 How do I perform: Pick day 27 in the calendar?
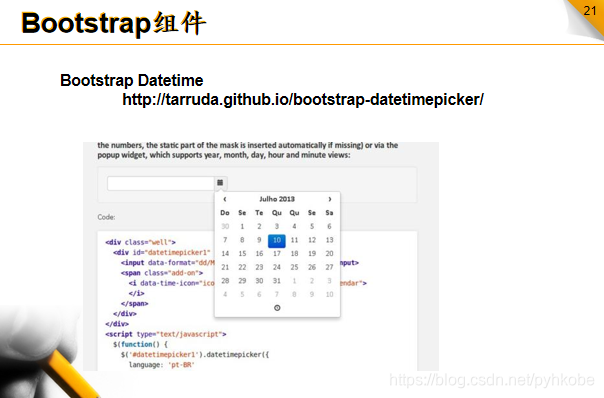pyautogui.click(x=329, y=267)
